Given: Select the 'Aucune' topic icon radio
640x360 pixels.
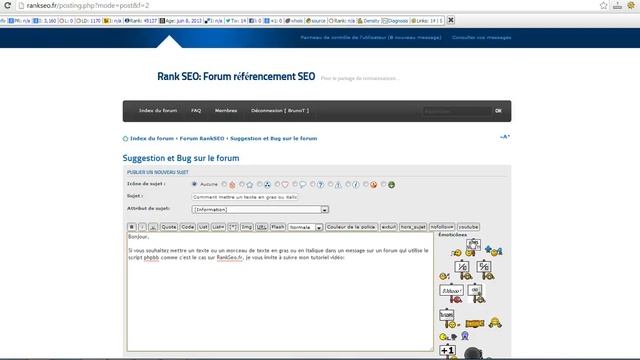Looking at the screenshot, I should [194, 184].
